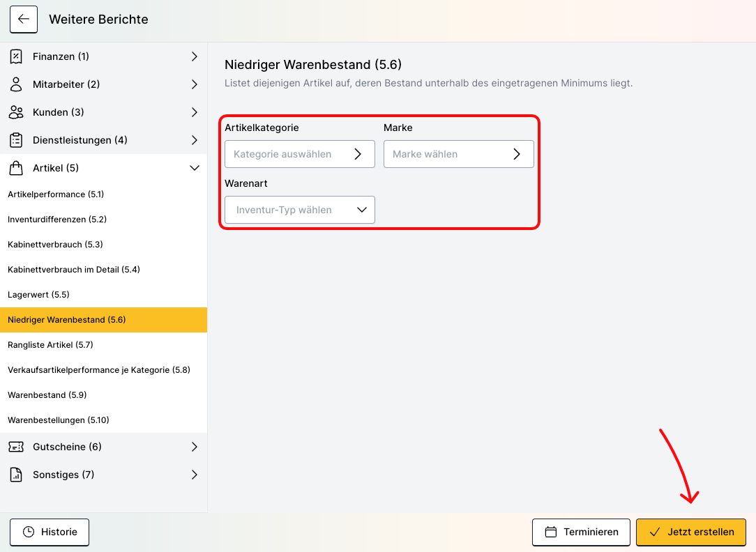
Task: Click the Sonstiges report icon
Action: point(16,475)
